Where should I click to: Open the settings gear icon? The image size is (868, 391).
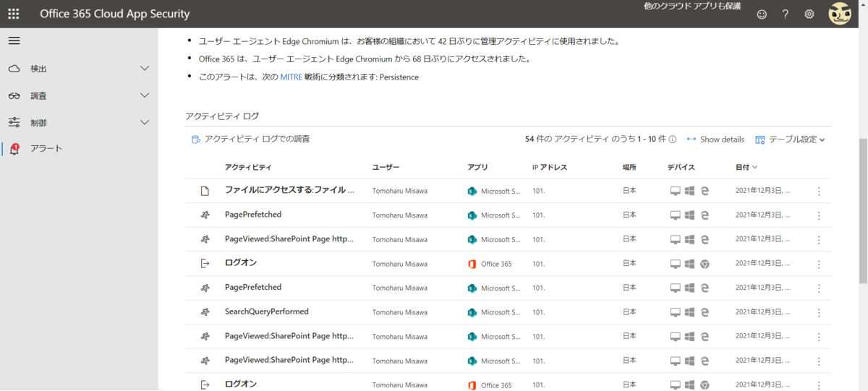809,14
